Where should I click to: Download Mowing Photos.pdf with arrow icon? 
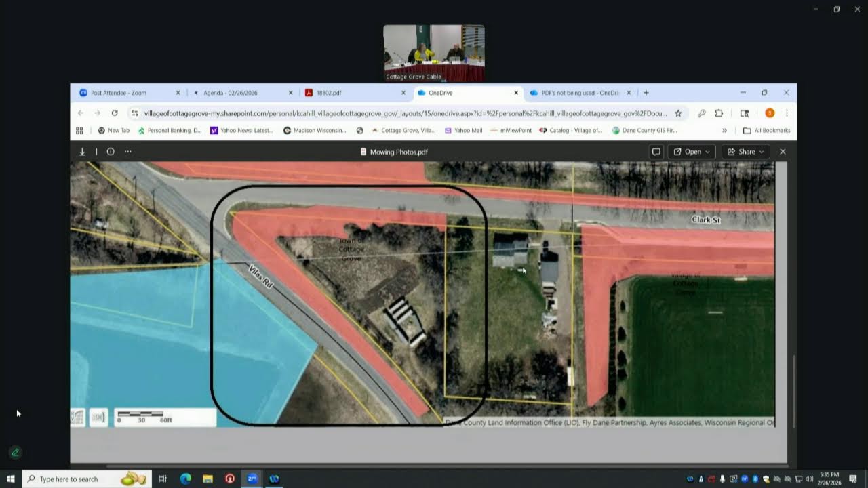point(82,152)
